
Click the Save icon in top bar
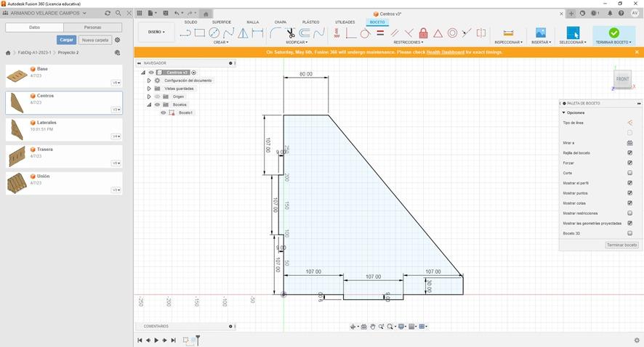pos(166,13)
